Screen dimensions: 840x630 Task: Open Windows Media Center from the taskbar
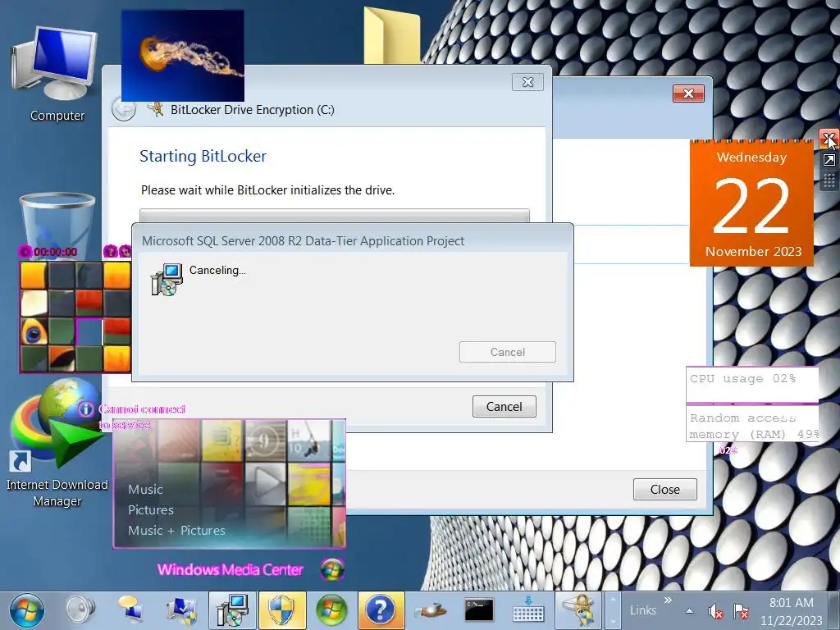pos(332,610)
